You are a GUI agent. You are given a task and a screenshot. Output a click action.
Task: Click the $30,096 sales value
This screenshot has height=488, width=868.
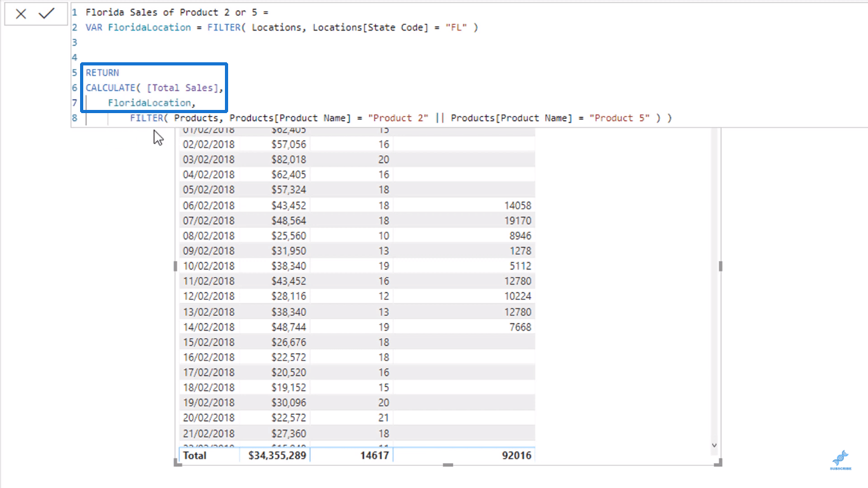pos(288,402)
